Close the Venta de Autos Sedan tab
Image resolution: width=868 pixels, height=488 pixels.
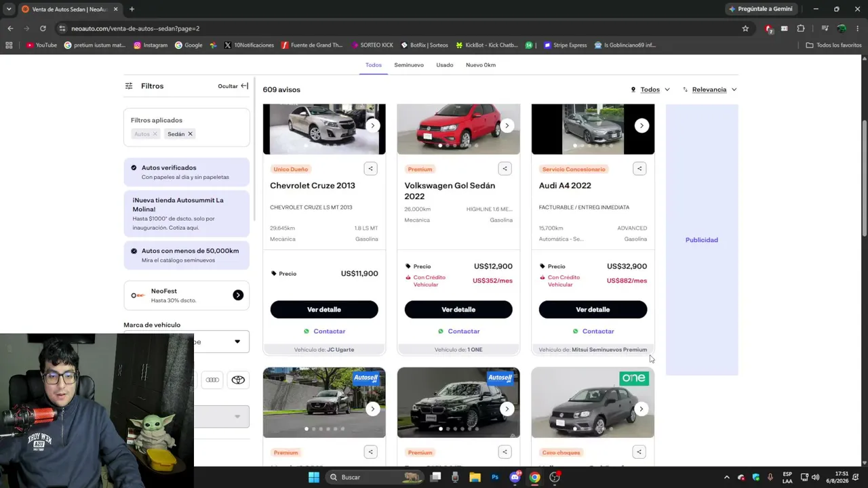coord(116,9)
